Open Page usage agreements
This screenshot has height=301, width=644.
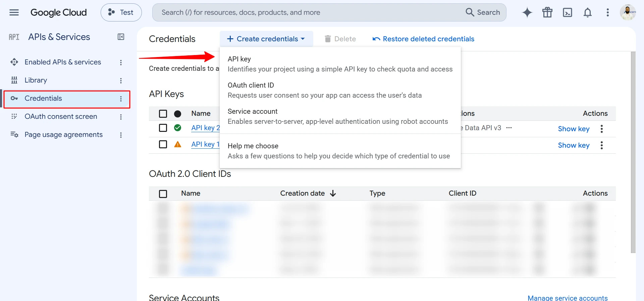click(64, 135)
